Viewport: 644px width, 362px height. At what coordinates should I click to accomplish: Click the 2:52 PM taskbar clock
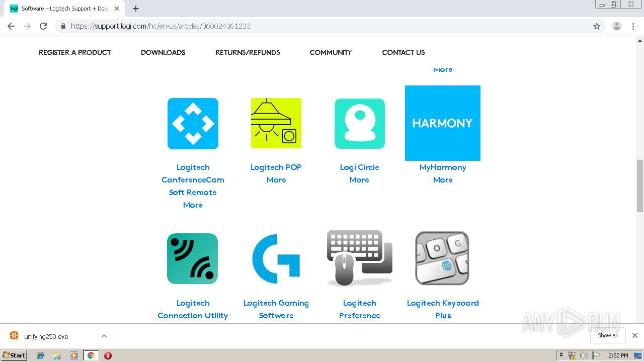click(618, 355)
